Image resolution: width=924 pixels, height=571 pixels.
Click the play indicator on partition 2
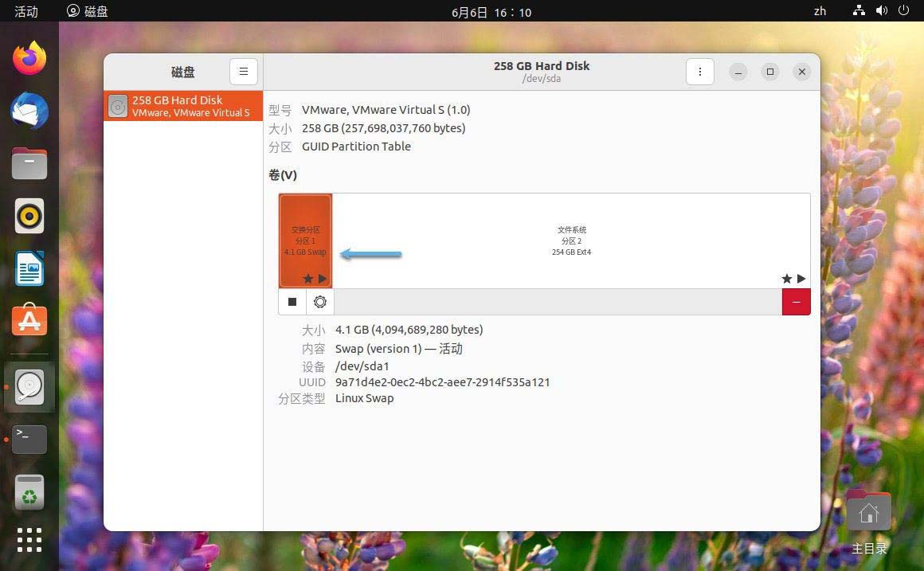pos(801,279)
